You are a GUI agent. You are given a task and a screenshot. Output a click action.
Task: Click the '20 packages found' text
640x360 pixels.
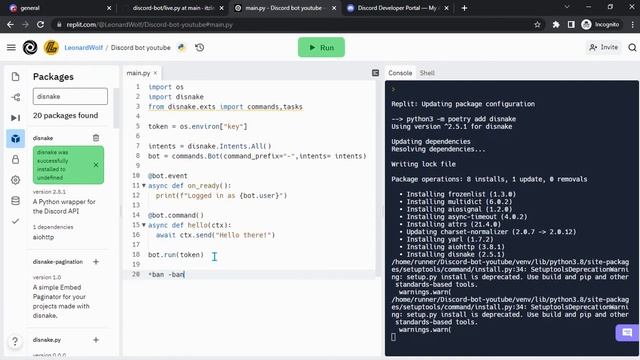coord(65,116)
